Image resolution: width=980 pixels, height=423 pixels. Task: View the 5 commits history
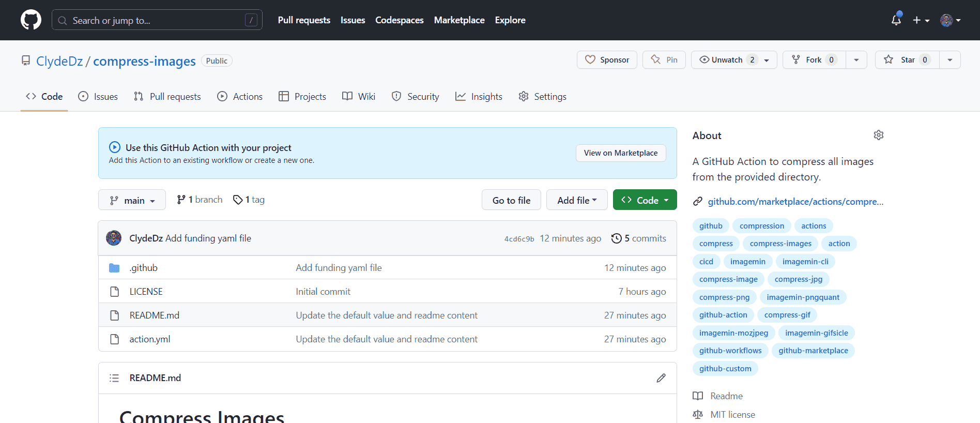[638, 238]
